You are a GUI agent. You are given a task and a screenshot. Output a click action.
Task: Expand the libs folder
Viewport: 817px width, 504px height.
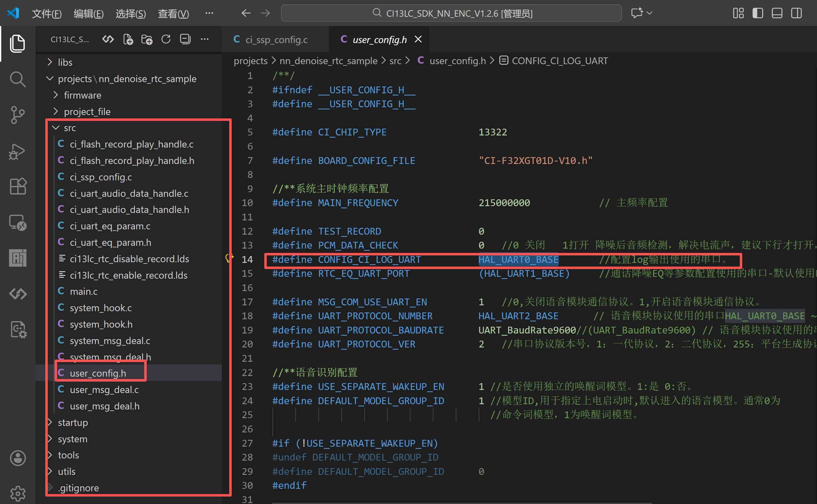65,62
